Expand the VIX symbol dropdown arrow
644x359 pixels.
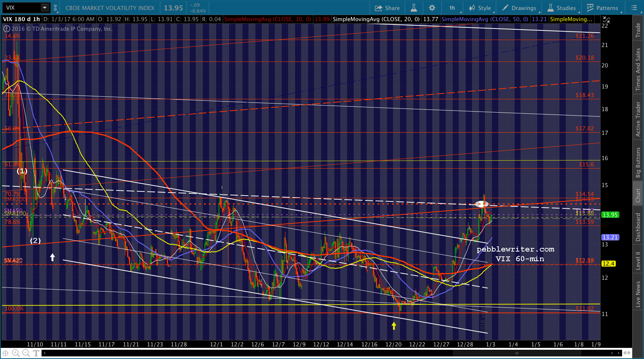click(x=44, y=8)
